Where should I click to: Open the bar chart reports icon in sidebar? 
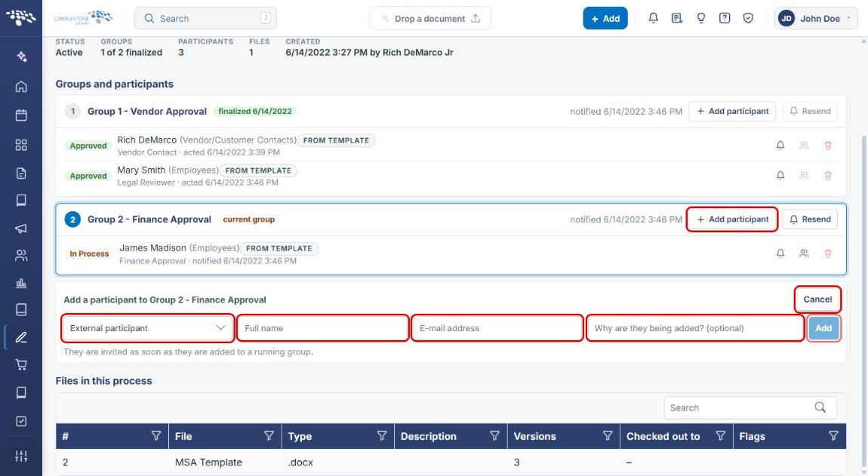click(21, 284)
